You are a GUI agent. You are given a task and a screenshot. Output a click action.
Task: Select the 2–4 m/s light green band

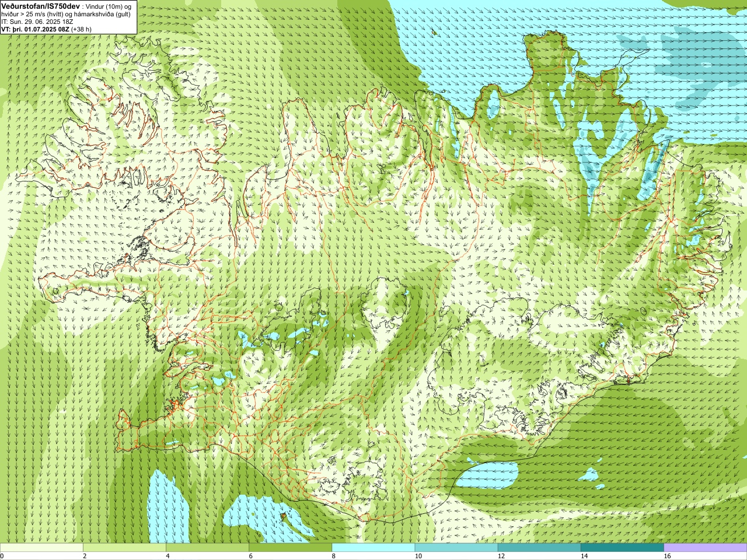124,547
